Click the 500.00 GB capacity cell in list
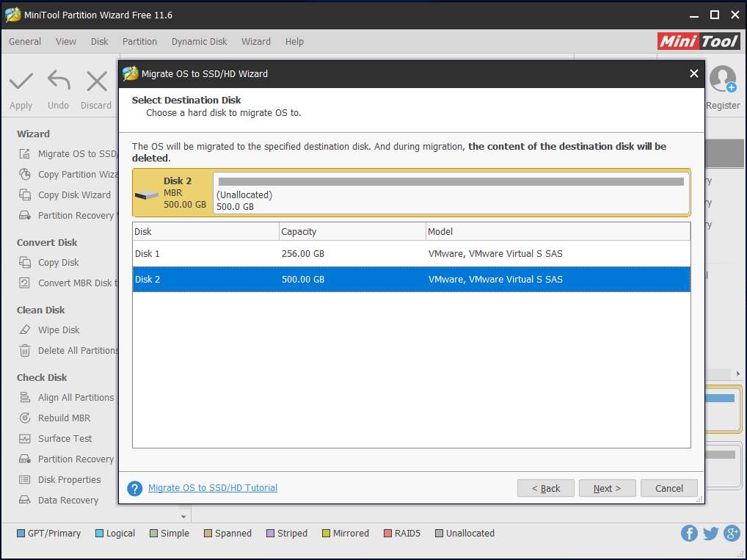This screenshot has height=560, width=747. 303,280
